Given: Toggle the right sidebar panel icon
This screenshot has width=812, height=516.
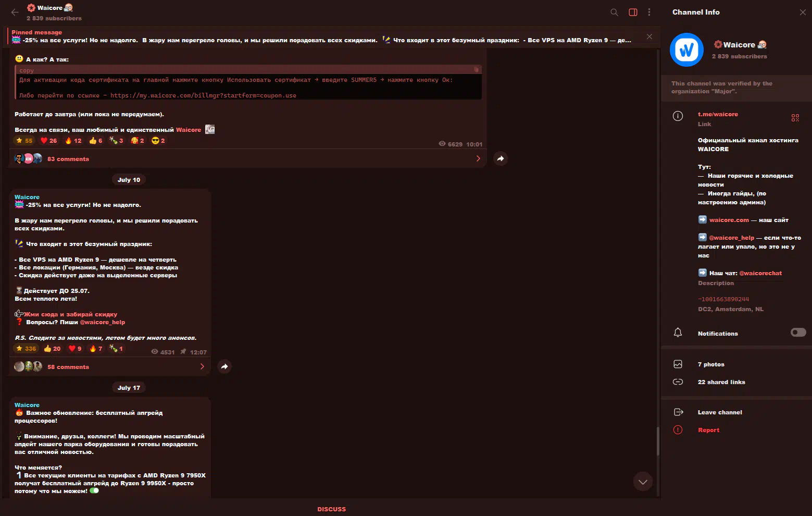Looking at the screenshot, I should point(633,13).
